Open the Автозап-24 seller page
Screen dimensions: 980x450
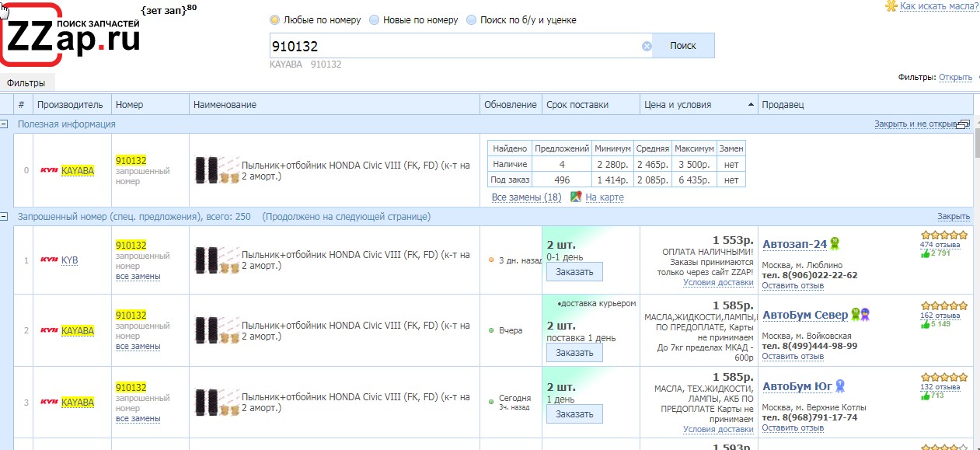click(x=794, y=244)
